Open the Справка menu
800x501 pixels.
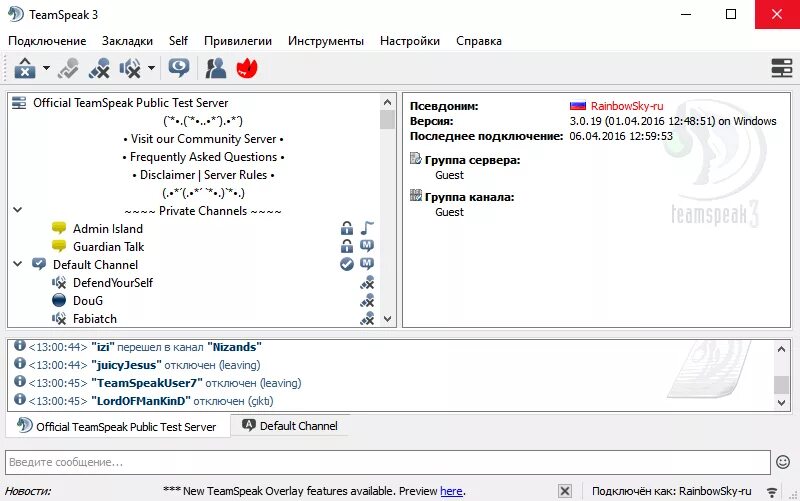[479, 41]
